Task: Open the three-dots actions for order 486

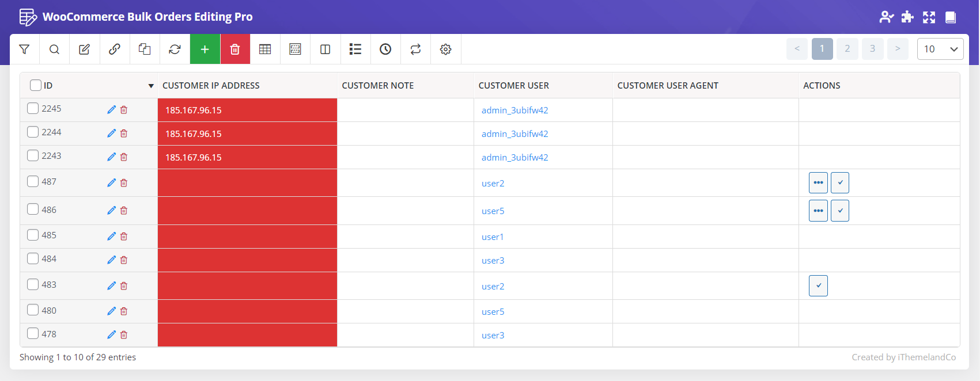Action: point(818,211)
